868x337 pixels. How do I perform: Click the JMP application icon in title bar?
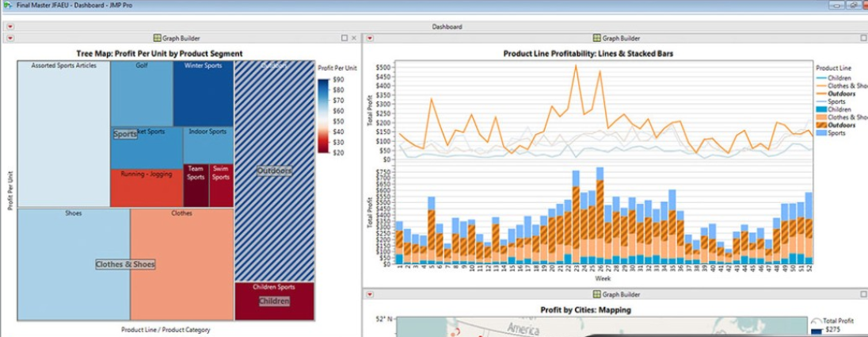click(x=6, y=5)
